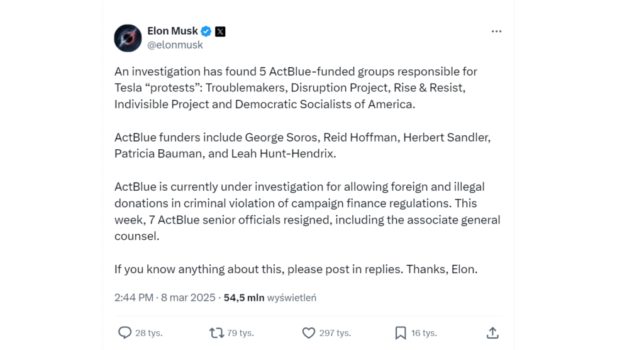Click the paragraph about 5 ActBlue-funded groups
644x350 pixels.
pos(296,88)
